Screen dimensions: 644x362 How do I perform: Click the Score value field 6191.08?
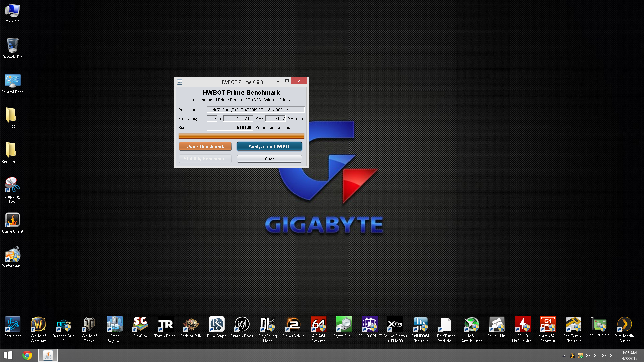(x=230, y=127)
